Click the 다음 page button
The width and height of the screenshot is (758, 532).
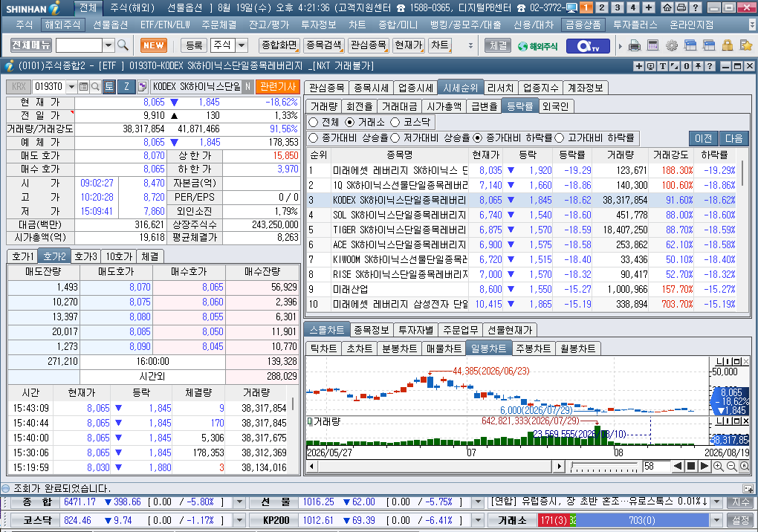click(733, 138)
